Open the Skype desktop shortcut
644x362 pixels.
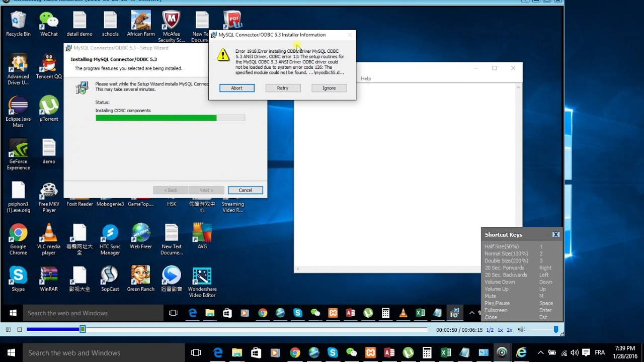(x=18, y=279)
